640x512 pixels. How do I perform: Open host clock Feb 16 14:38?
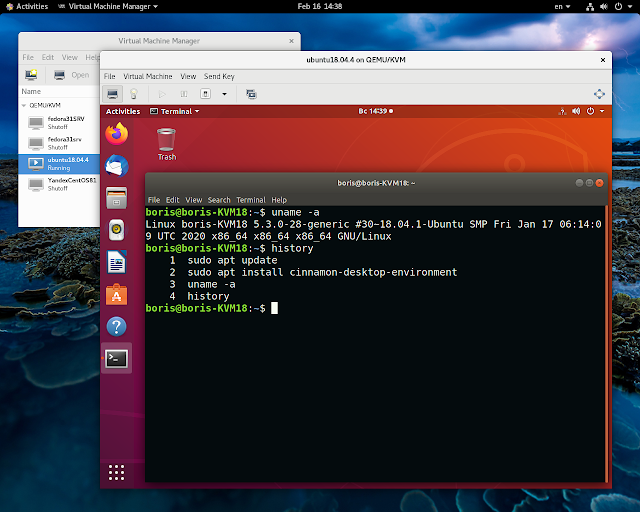[x=320, y=6]
